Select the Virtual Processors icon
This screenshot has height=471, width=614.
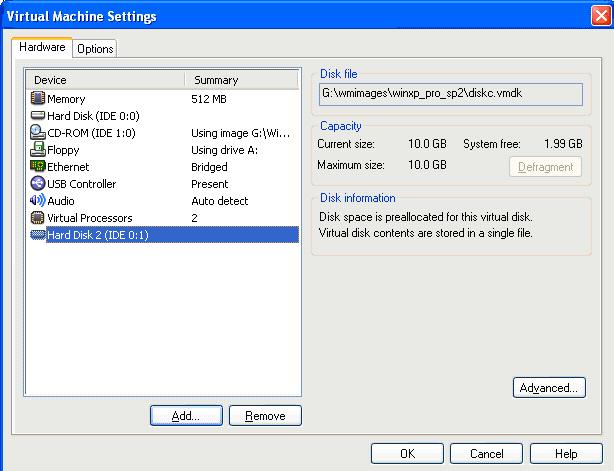pos(38,218)
